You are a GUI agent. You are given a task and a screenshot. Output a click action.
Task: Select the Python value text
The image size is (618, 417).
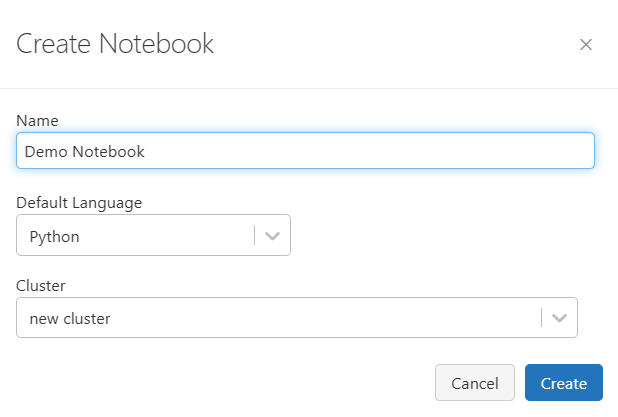54,237
